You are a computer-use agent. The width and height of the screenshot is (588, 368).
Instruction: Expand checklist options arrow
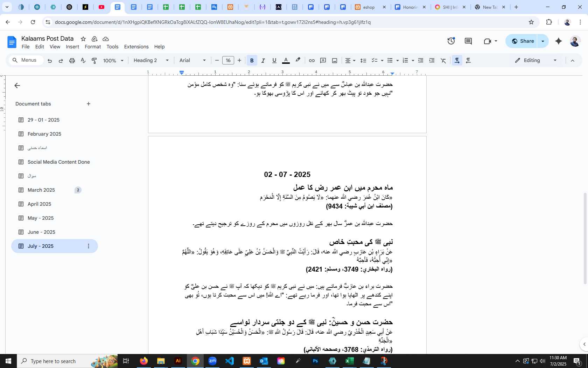(382, 61)
